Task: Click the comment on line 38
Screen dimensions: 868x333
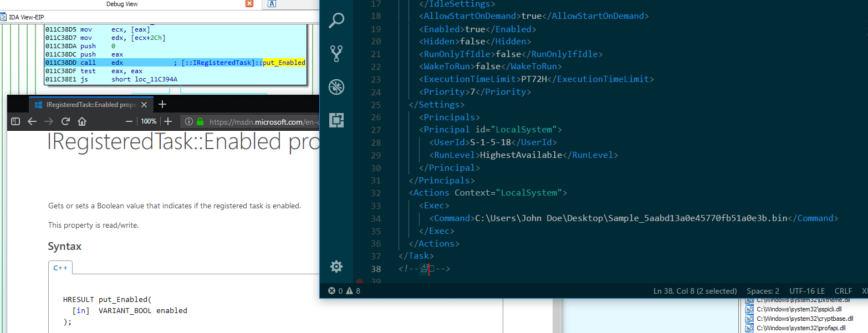Action: [424, 269]
